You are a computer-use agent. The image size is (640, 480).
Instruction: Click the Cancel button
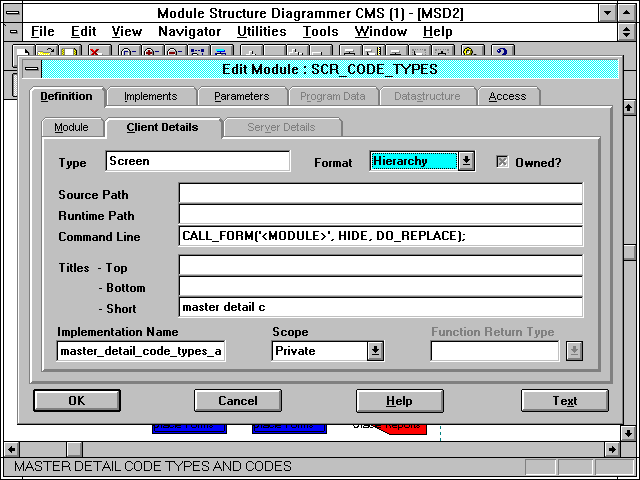pyautogui.click(x=238, y=401)
